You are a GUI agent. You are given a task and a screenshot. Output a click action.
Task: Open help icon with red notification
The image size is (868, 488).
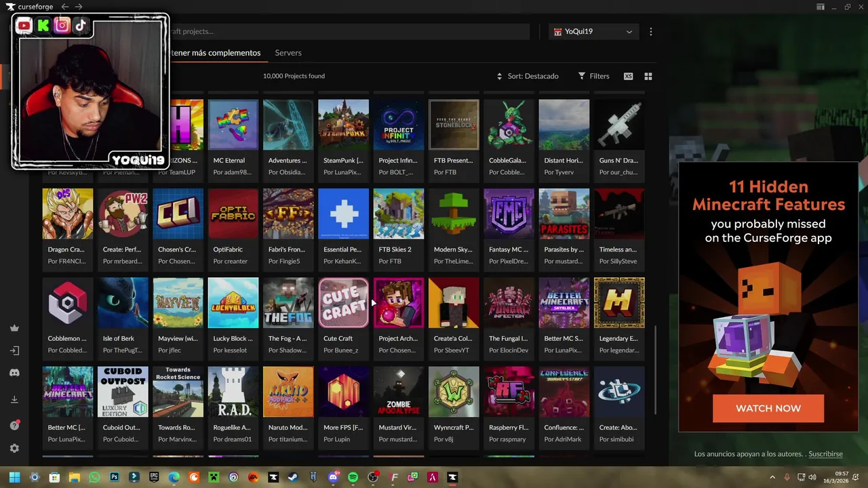point(14,425)
